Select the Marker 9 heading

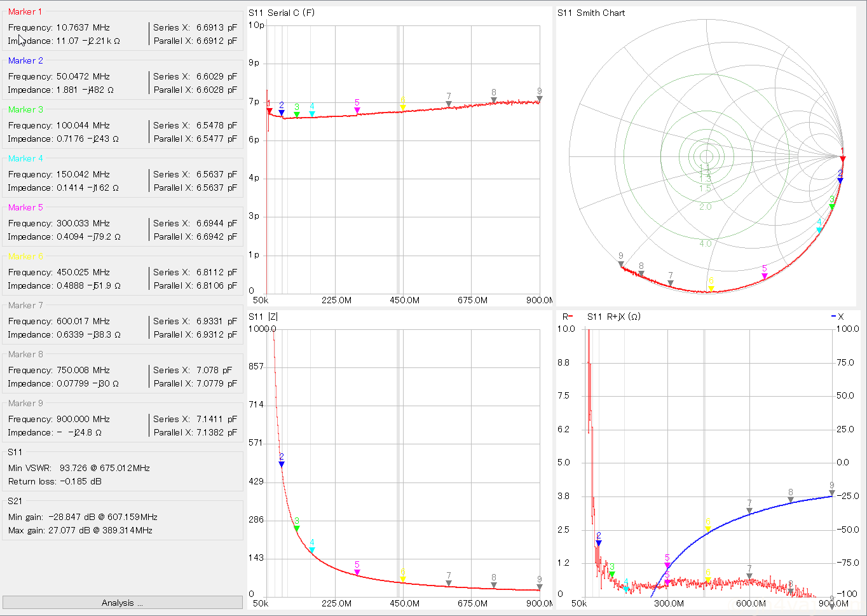pyautogui.click(x=25, y=403)
